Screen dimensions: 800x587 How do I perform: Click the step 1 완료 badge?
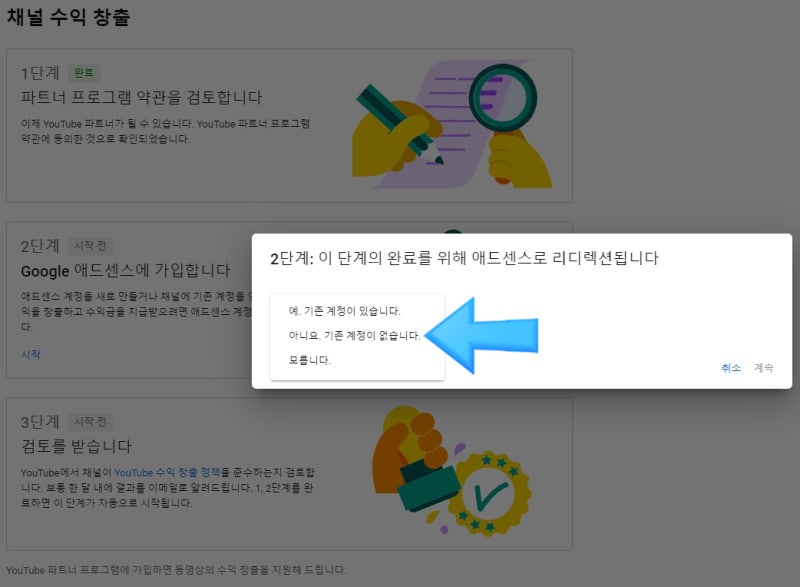(84, 73)
